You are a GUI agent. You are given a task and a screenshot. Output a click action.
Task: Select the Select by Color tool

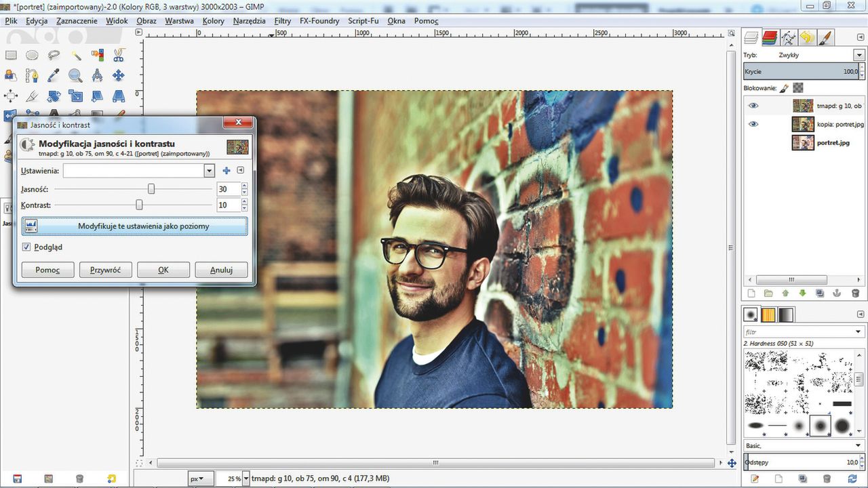[x=98, y=55]
